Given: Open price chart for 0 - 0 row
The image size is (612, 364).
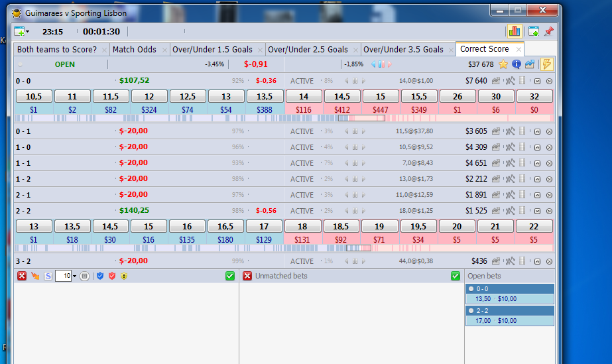Looking at the screenshot, I should (x=496, y=81).
